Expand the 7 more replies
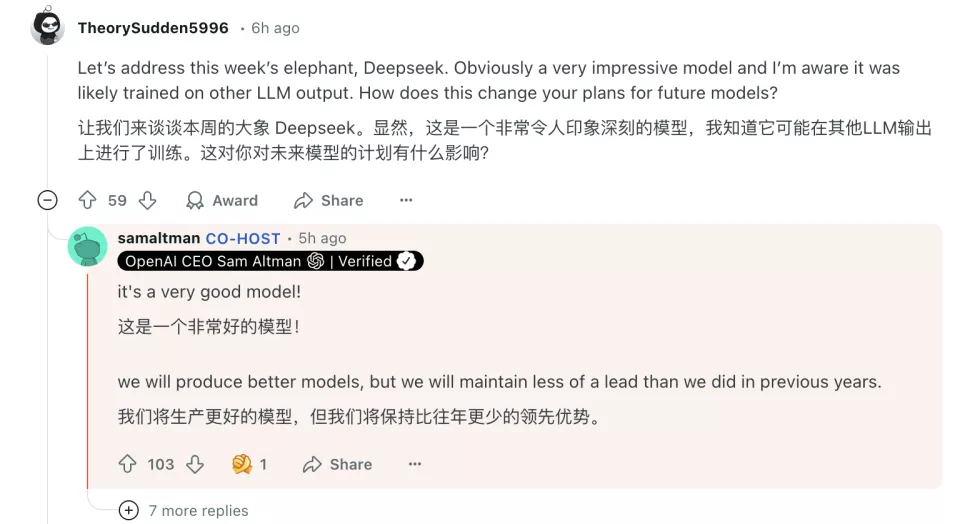 point(184,511)
